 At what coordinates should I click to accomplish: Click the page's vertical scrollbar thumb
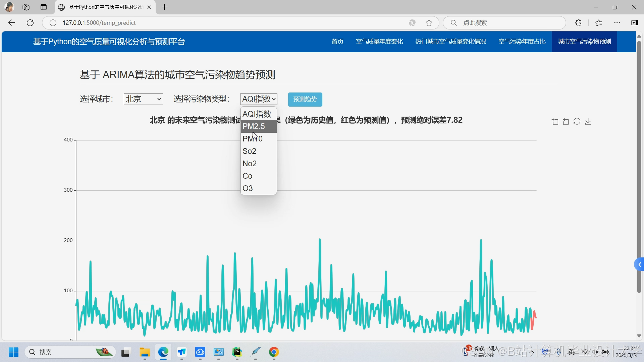639,168
